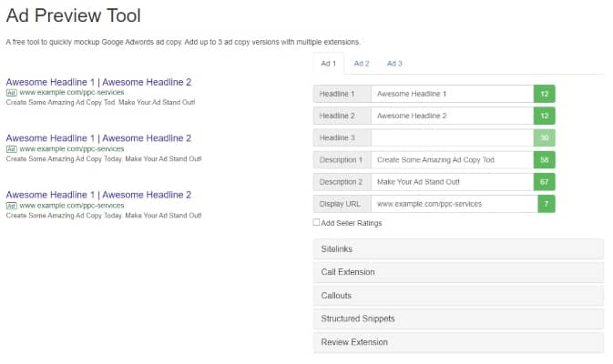The width and height of the screenshot is (613, 364).
Task: Click Headline 3 green character counter badge
Action: click(544, 138)
